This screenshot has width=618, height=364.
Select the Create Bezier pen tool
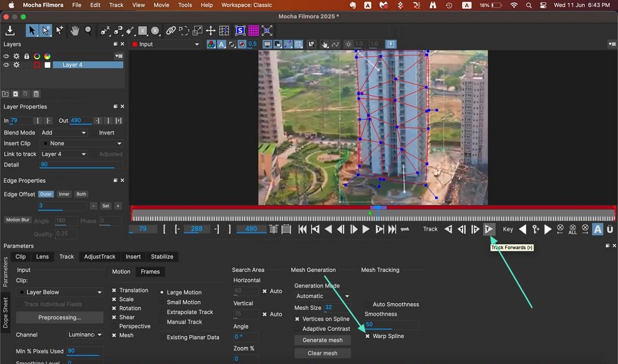click(x=118, y=31)
